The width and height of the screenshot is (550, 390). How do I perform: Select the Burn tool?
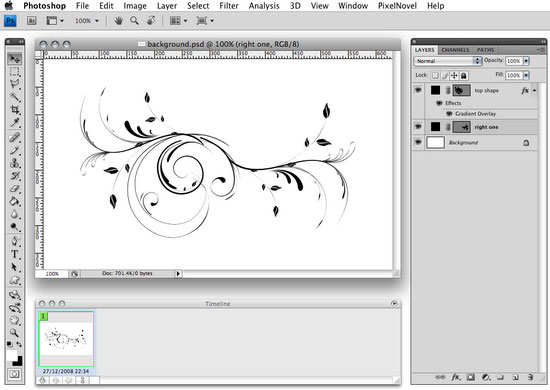(14, 227)
